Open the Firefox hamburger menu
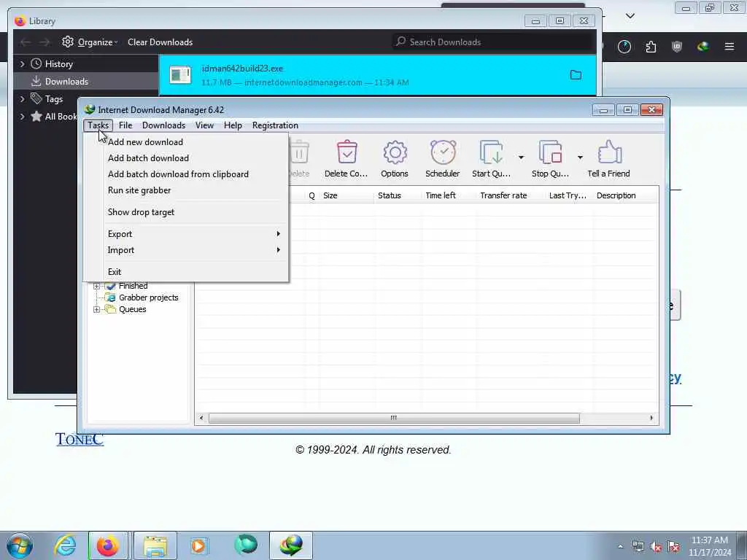This screenshot has width=747, height=560. [729, 47]
